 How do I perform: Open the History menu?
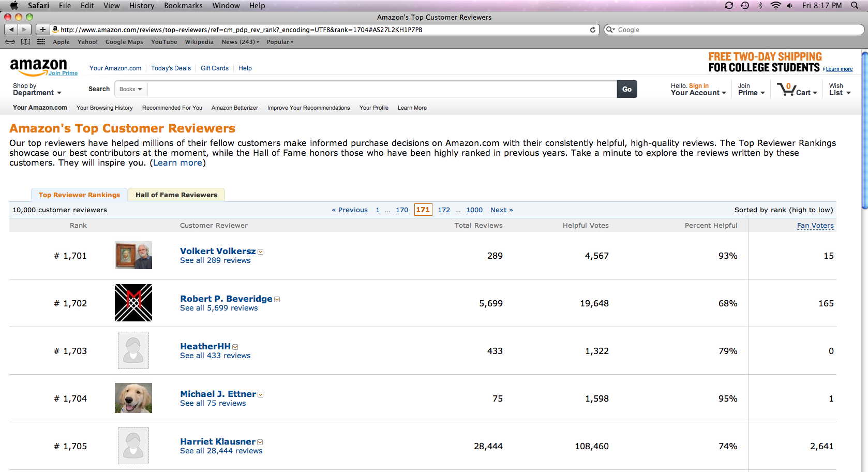pos(142,5)
